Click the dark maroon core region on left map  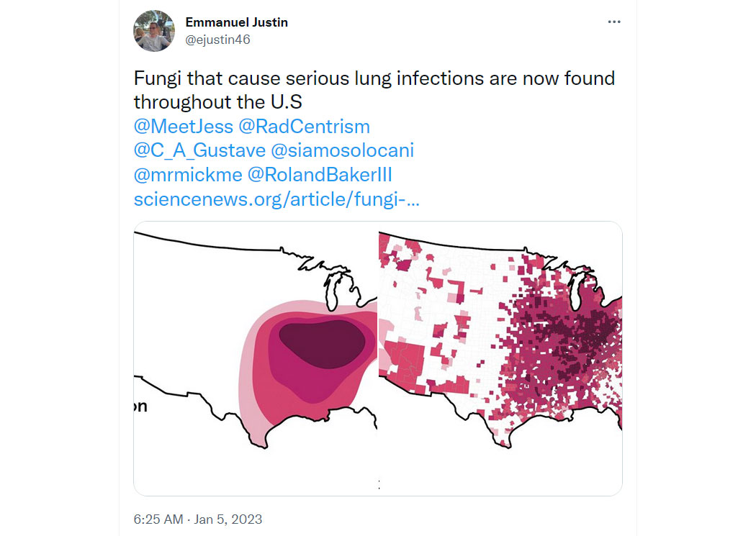click(322, 343)
